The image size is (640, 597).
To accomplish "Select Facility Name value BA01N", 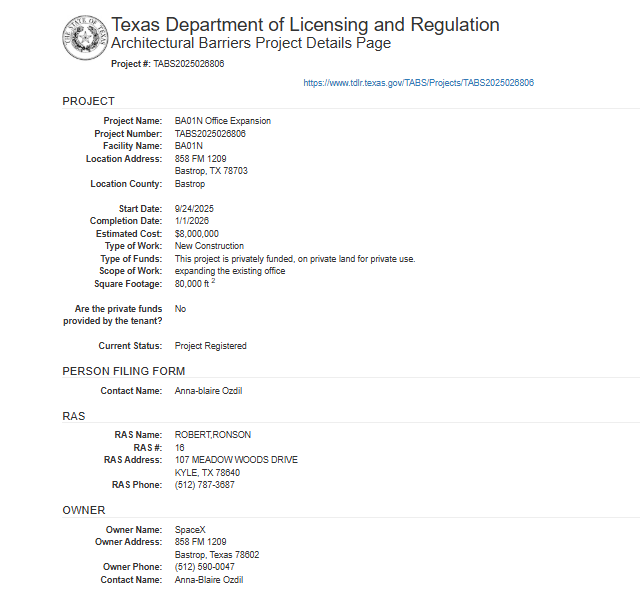I will click(x=189, y=146).
